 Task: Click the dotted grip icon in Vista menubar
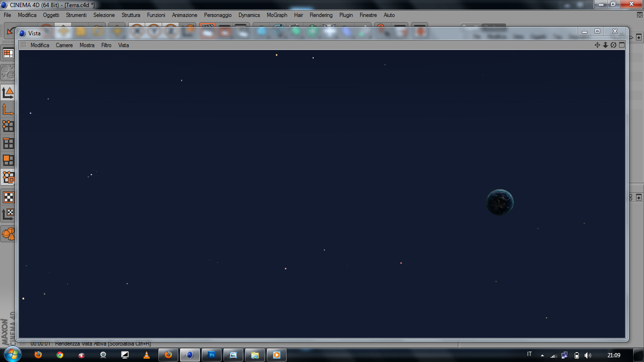(23, 45)
